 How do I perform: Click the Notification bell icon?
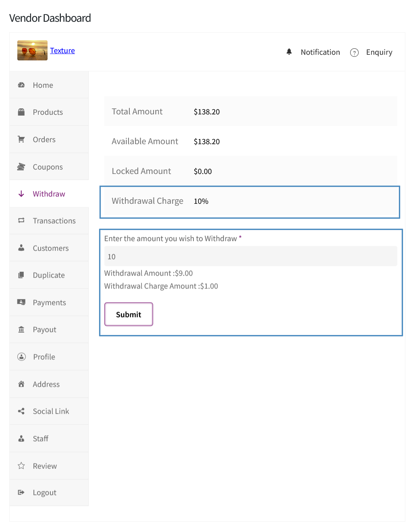click(x=289, y=52)
